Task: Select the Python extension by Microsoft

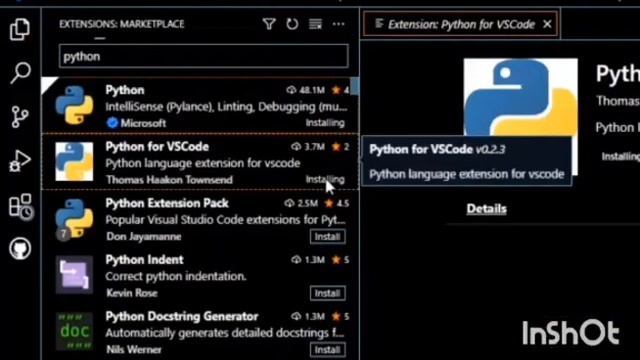Action: [200, 105]
